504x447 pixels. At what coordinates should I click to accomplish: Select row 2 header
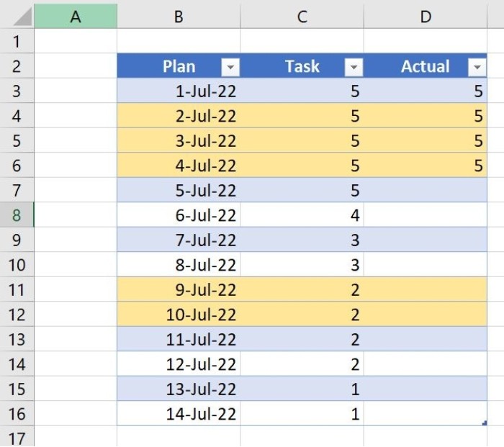17,66
